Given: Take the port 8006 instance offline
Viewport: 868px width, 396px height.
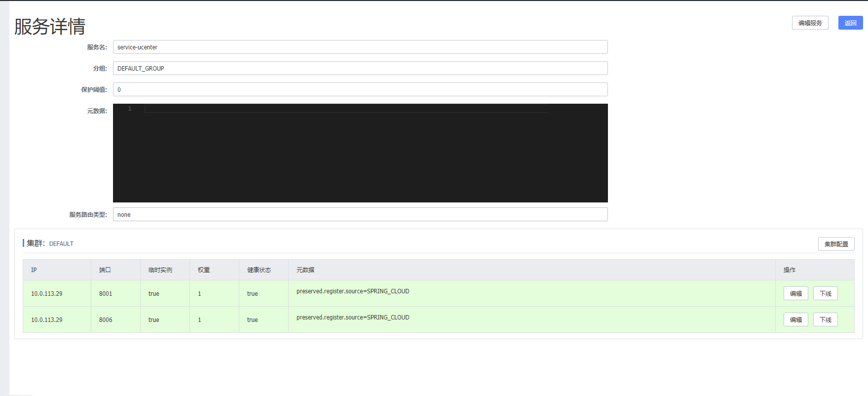Looking at the screenshot, I should [x=825, y=319].
